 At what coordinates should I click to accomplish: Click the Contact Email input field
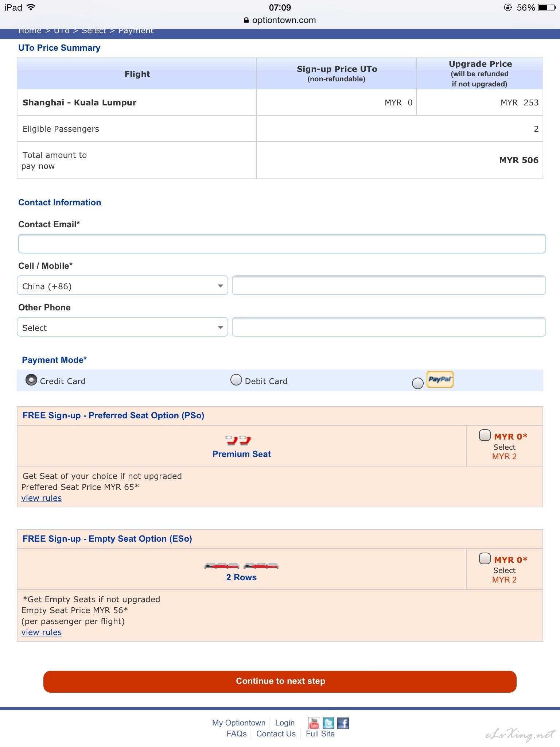tap(282, 244)
